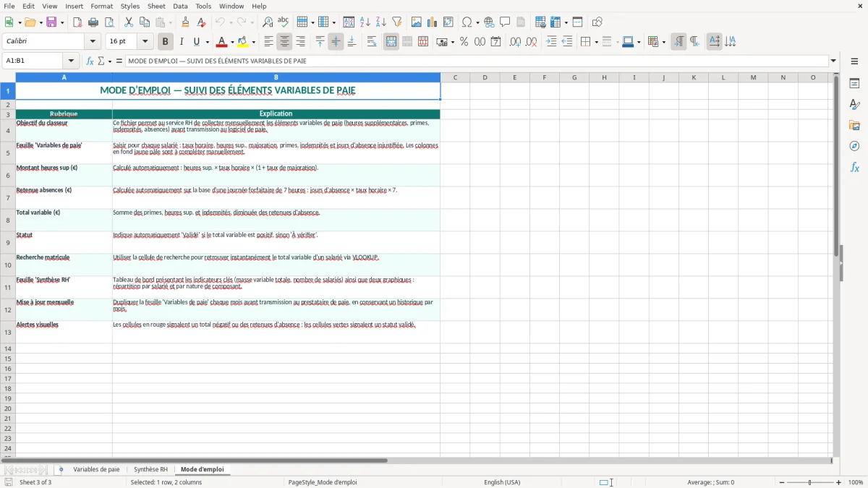This screenshot has width=868, height=488.
Task: Expand the formula bar using its arrow
Action: click(x=833, y=61)
